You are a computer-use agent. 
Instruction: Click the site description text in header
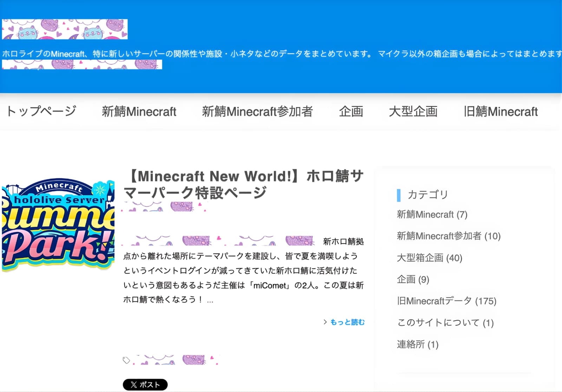tap(282, 54)
